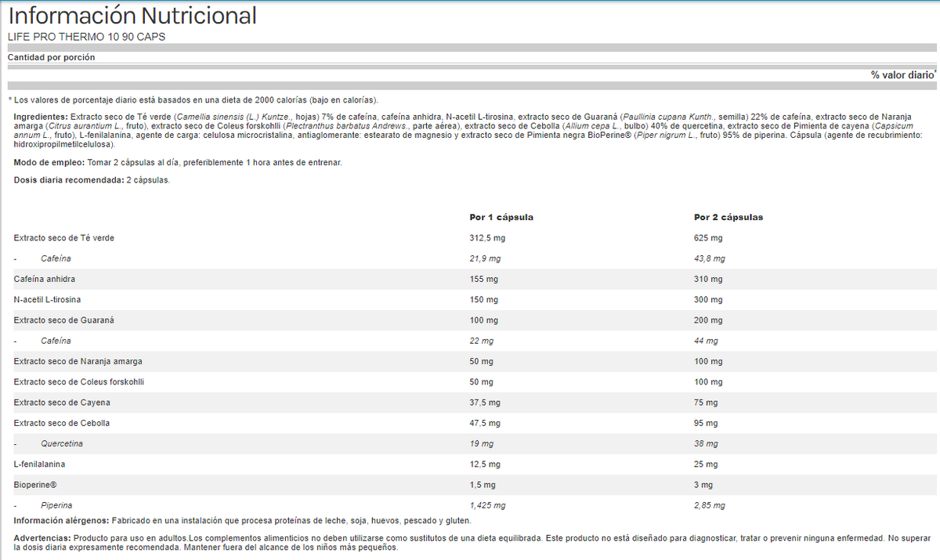Click the Extracto seco de Cayena label
Image resolution: width=940 pixels, height=560 pixels.
pos(62,403)
